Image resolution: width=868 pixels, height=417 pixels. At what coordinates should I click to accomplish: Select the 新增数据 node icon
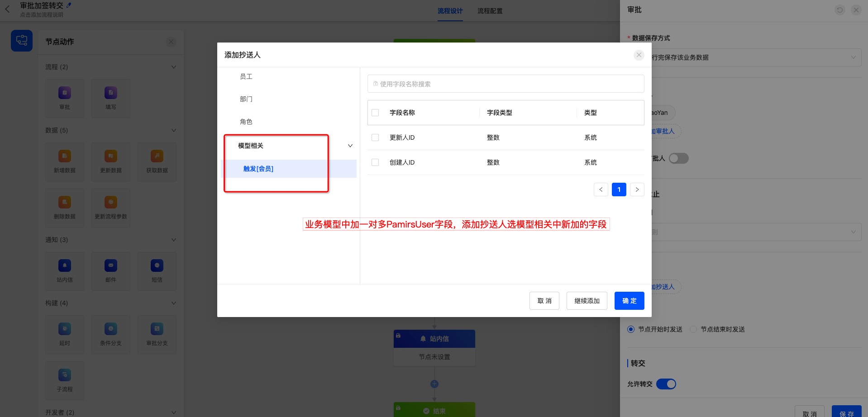click(x=65, y=156)
